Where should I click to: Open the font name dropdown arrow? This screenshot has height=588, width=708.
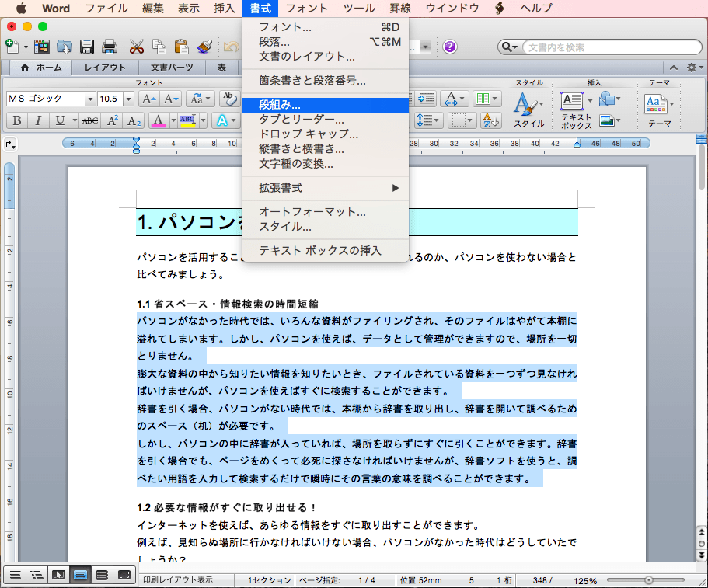pos(90,99)
